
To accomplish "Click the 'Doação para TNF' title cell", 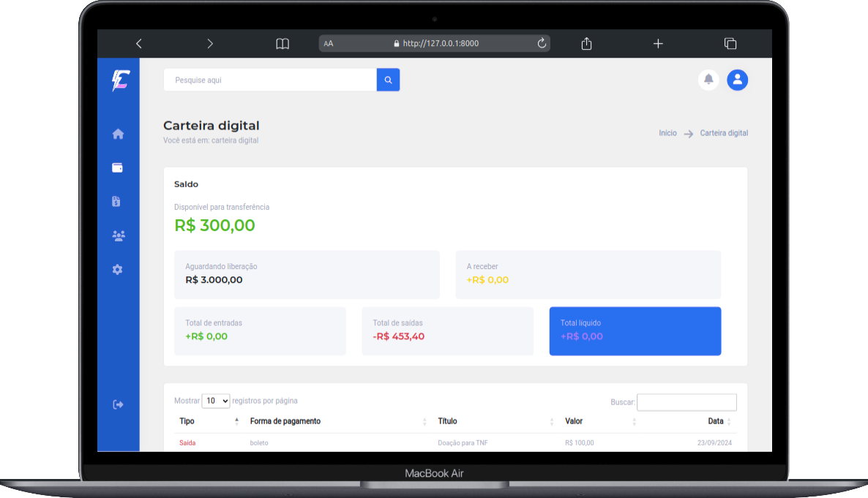I will 463,442.
